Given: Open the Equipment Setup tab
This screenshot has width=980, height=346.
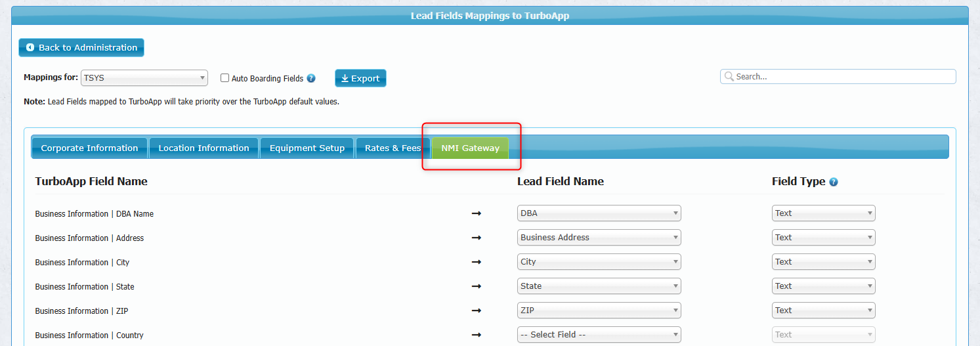Looking at the screenshot, I should 307,148.
